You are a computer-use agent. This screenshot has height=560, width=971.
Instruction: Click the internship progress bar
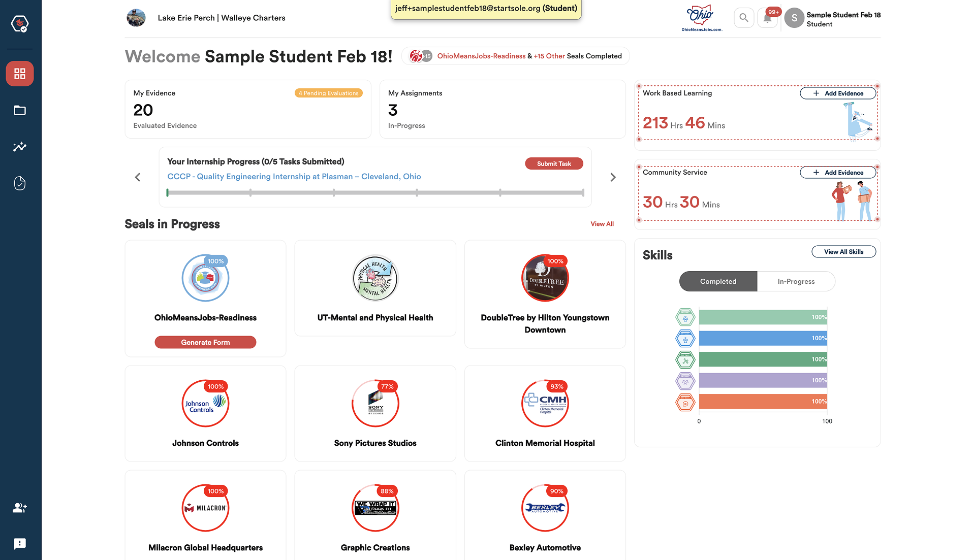375,193
